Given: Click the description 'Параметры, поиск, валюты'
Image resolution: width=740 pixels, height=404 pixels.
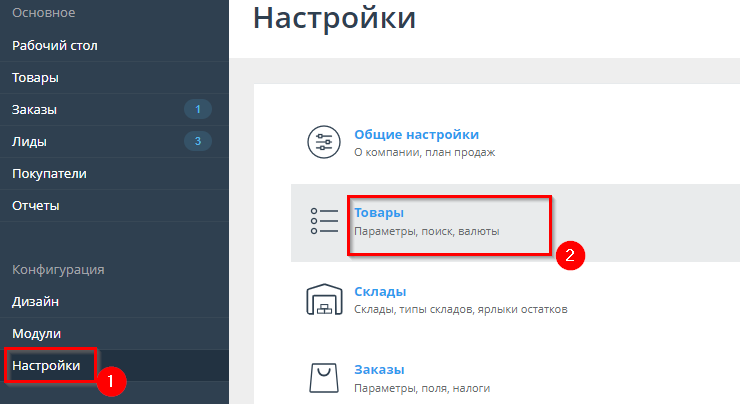Looking at the screenshot, I should coord(426,231).
